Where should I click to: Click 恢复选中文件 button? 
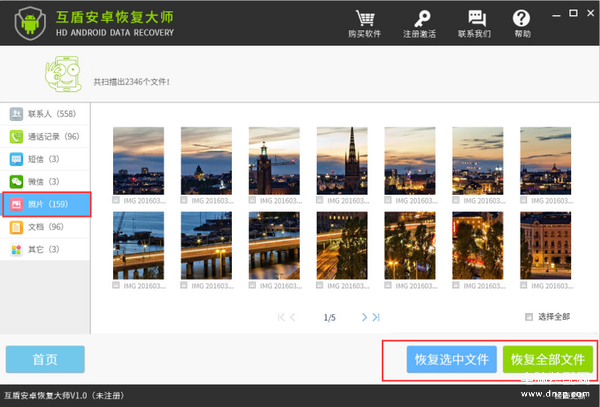click(451, 359)
